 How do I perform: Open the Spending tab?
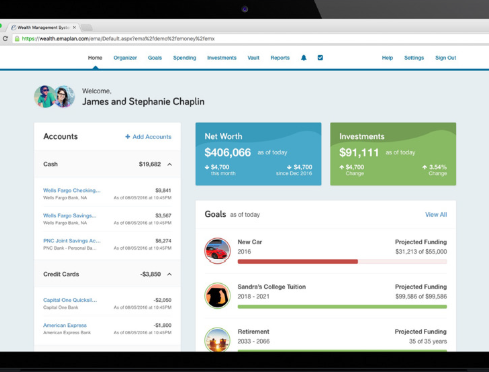point(184,58)
